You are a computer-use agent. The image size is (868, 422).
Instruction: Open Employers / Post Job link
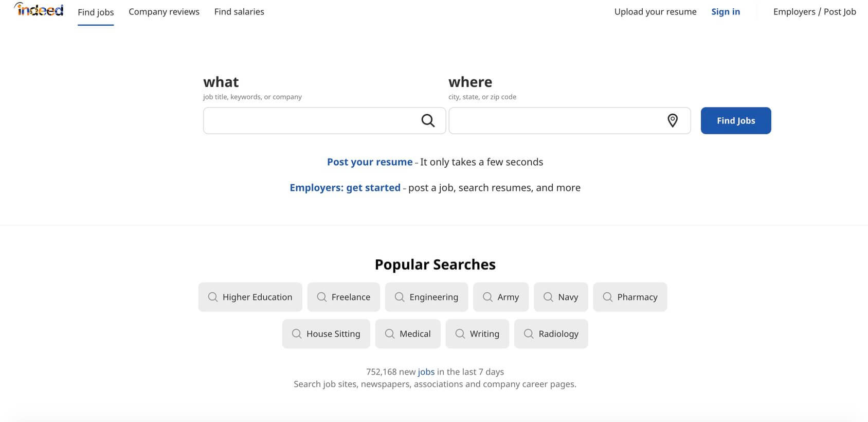click(x=815, y=12)
